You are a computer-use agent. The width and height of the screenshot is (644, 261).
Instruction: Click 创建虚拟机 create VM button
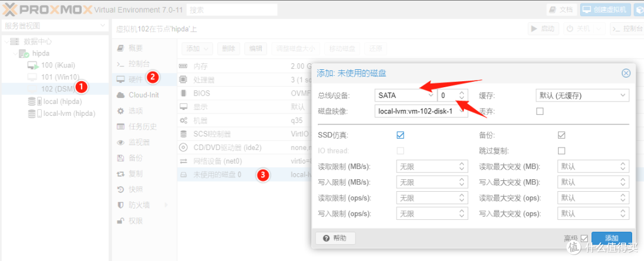[605, 10]
